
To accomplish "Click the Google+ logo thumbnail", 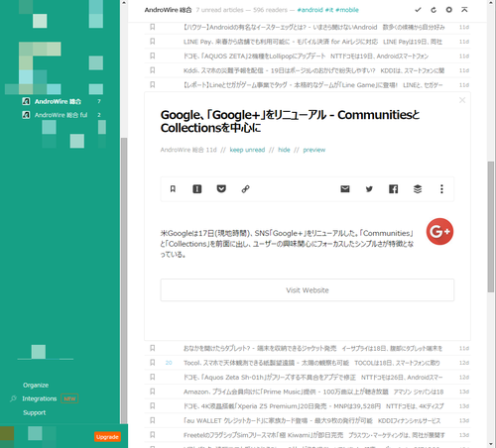I will [439, 232].
